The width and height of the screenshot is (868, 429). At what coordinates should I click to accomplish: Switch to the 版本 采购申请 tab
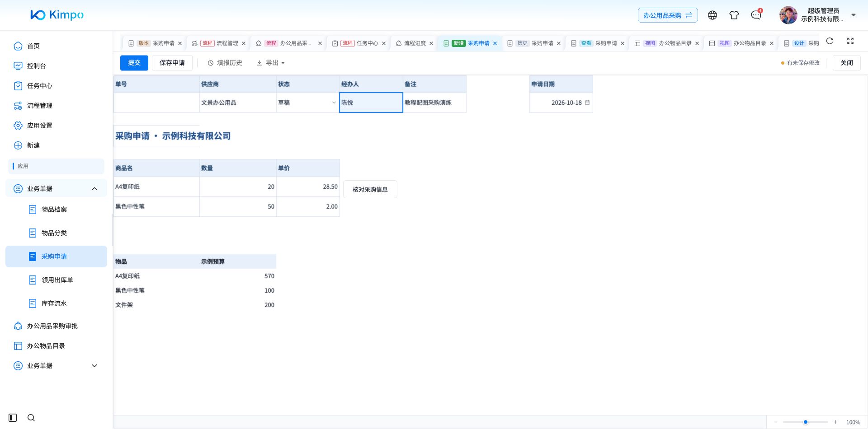tap(155, 43)
